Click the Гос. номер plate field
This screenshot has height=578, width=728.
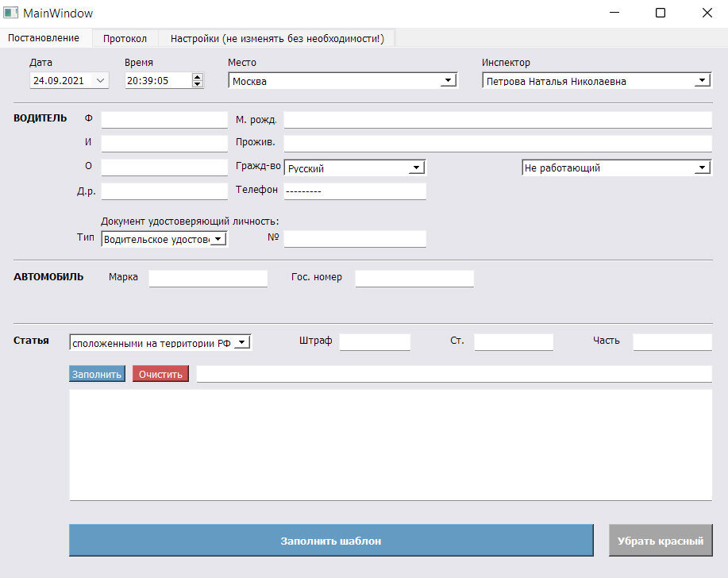pos(414,279)
